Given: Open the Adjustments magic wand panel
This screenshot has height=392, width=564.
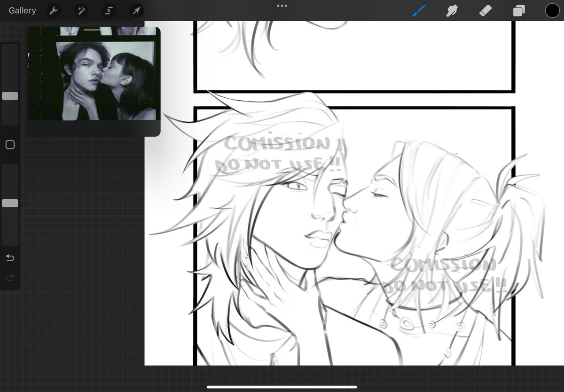Looking at the screenshot, I should (x=81, y=10).
